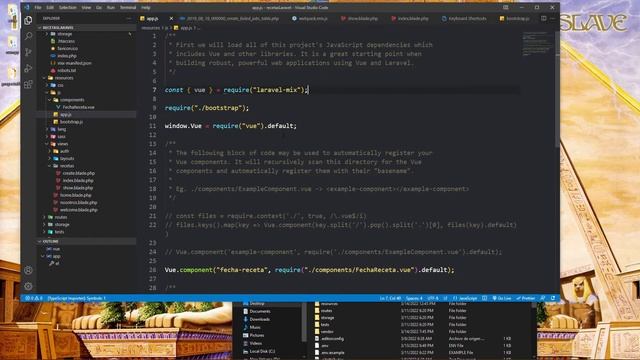640x360 pixels.
Task: Click the Go Live status bar item
Action: [x=502, y=298]
